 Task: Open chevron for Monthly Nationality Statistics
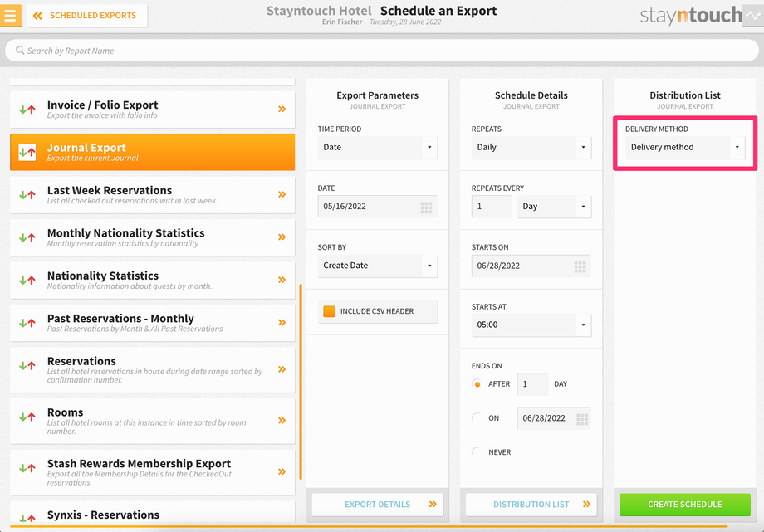282,237
